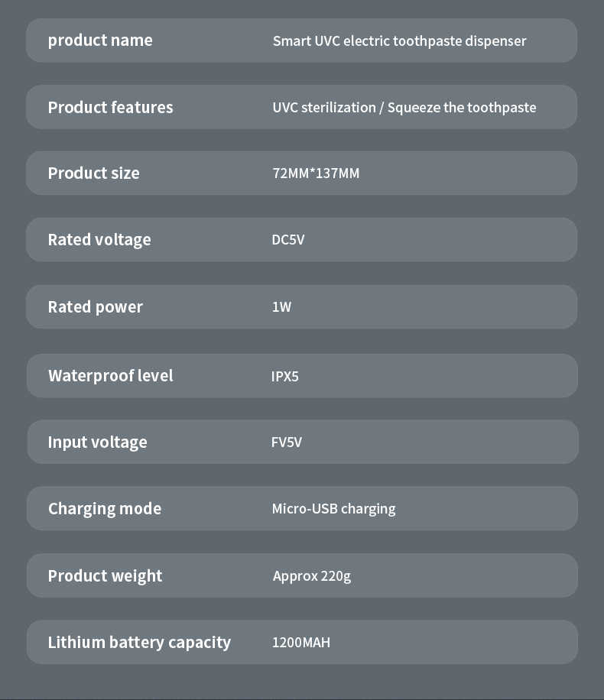Screen dimensions: 604x700
Task: Click "UVC sterilization / Squeeze the toothpaste" text
Action: [404, 108]
